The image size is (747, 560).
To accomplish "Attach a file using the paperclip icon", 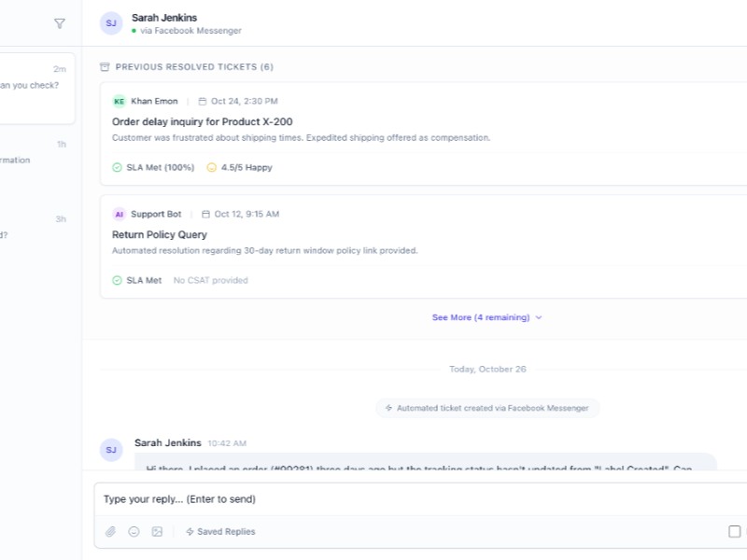I will pos(110,531).
